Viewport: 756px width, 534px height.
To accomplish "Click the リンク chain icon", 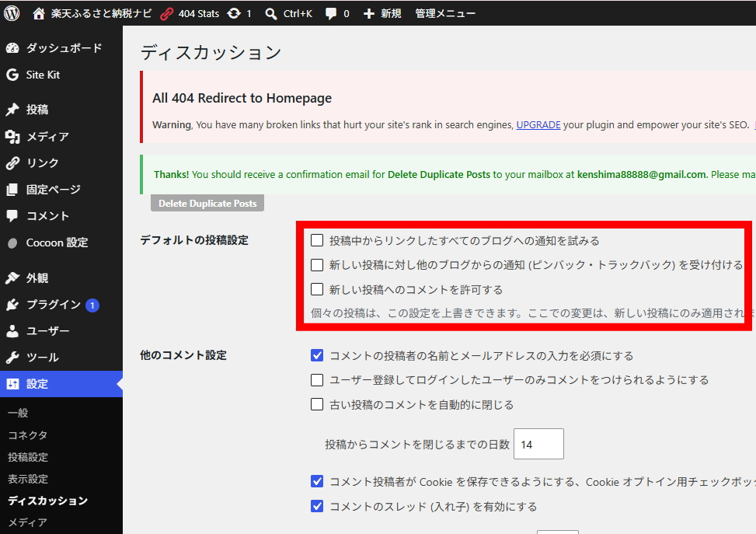I will (x=12, y=163).
